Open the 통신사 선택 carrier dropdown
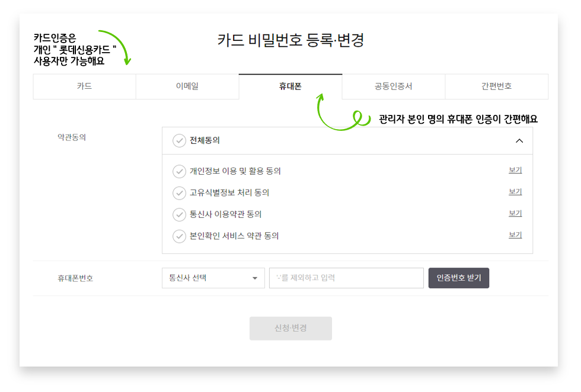Screen dimensions: 581x392 tap(213, 278)
